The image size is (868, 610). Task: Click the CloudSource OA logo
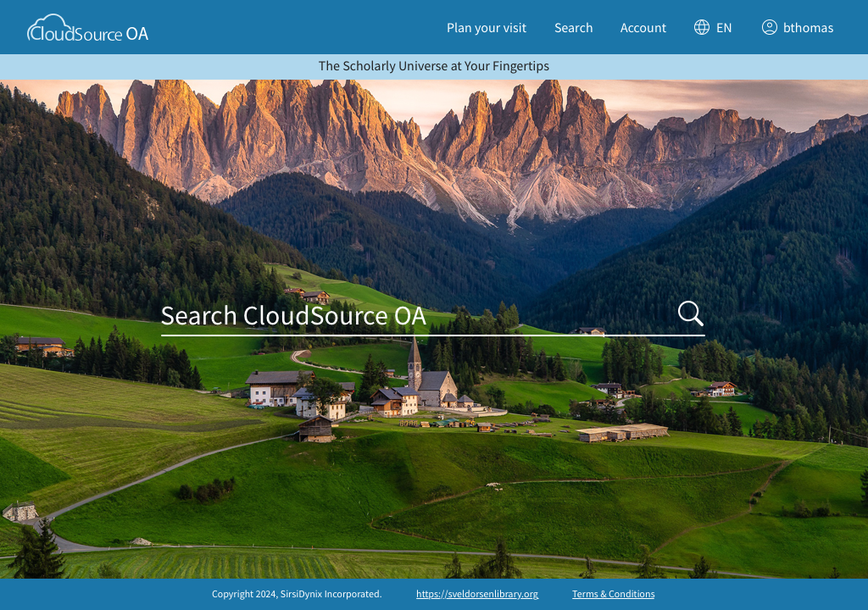click(88, 28)
